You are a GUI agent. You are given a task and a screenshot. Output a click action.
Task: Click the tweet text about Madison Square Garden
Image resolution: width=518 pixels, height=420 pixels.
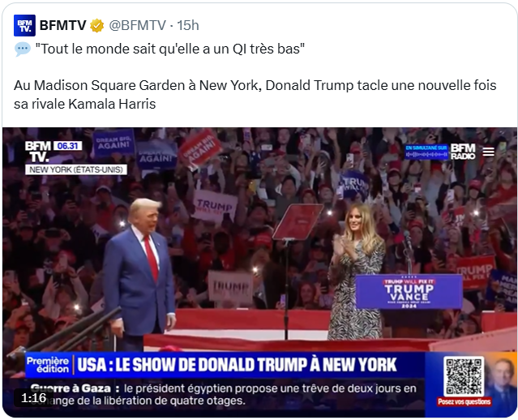tap(255, 95)
